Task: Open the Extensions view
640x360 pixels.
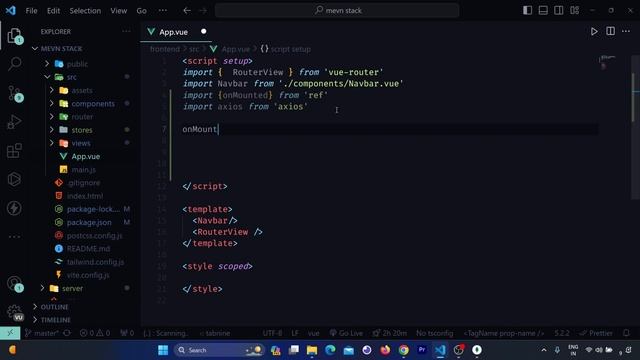Action: (15, 150)
